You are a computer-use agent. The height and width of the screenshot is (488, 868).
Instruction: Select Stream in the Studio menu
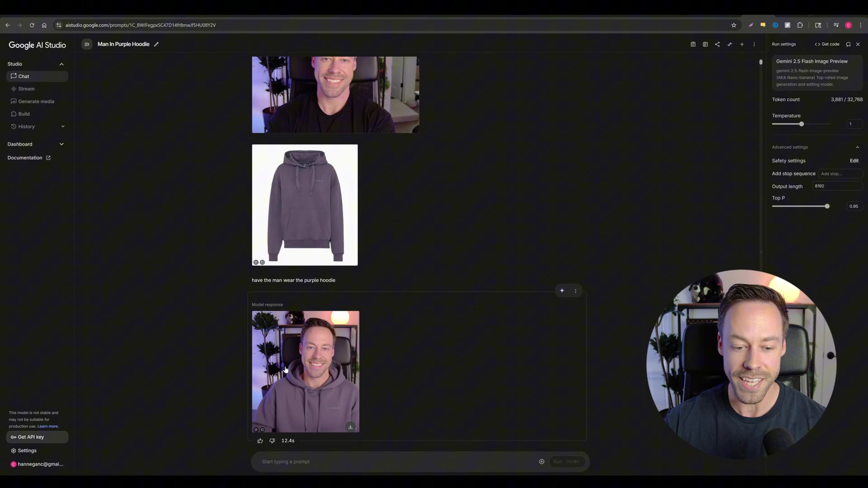(26, 89)
